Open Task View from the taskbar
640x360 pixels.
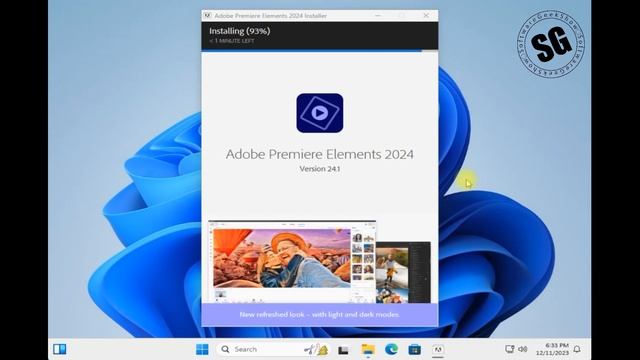343,350
